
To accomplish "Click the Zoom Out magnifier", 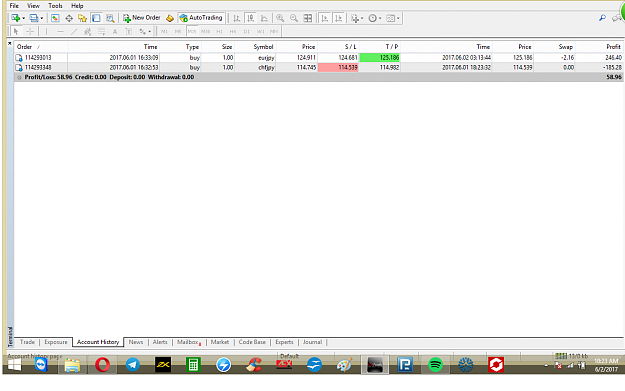I will 294,18.
